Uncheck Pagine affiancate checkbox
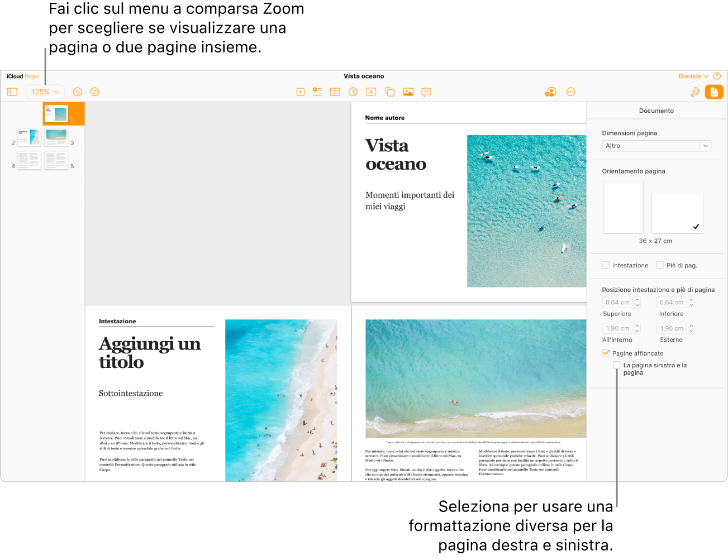Screen dimensions: 728x560 606,353
